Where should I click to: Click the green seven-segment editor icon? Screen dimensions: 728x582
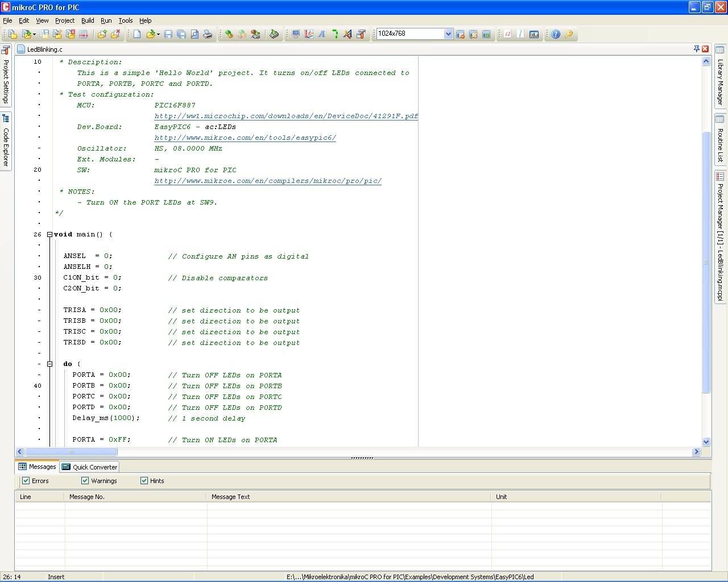coord(335,34)
